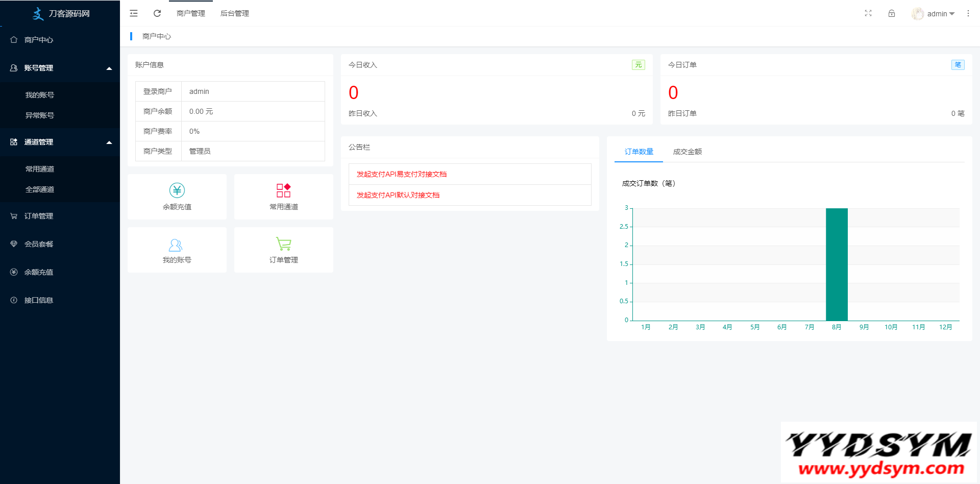Click the August bar in the chart
The image size is (980, 484).
[837, 264]
